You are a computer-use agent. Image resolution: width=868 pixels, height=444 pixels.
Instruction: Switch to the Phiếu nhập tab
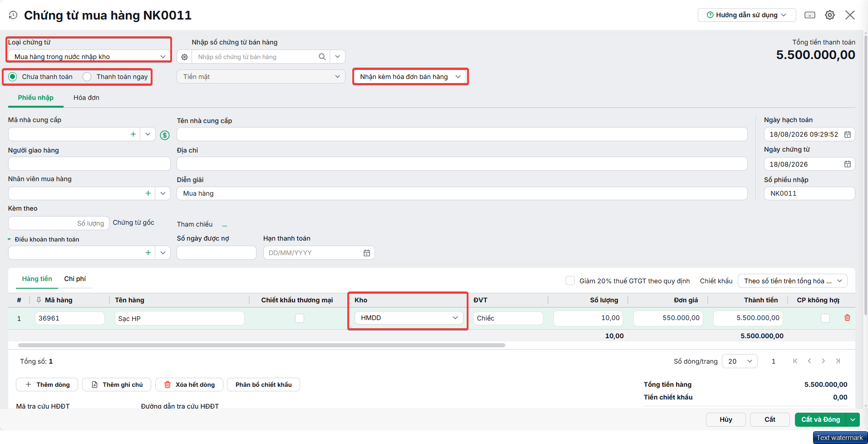pyautogui.click(x=36, y=98)
